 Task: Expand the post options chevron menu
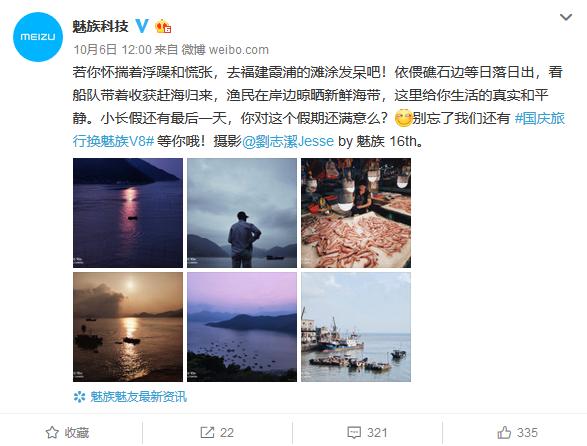point(566,17)
